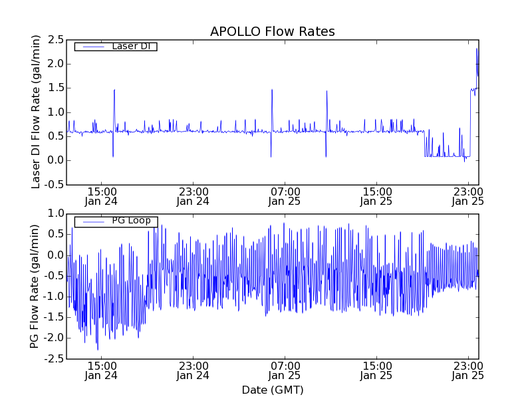Pick the -0.5 tick on PG Flow axis
The width and height of the screenshot is (532, 399).
coord(54,276)
